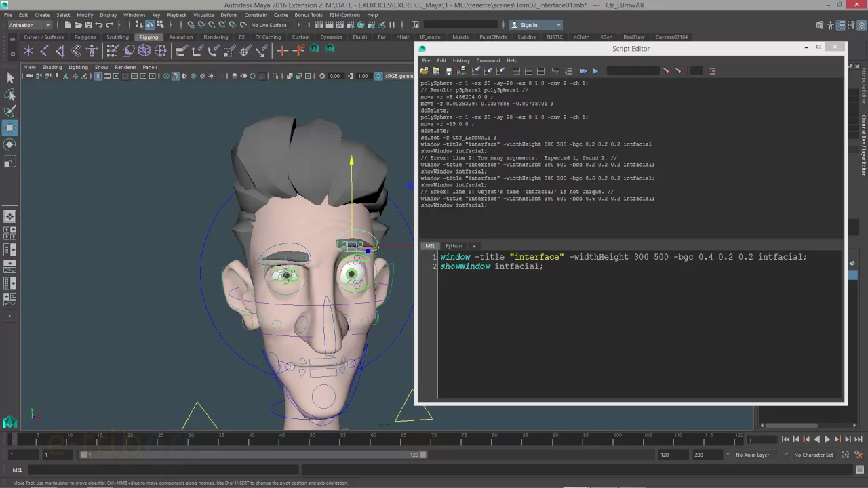Click Save Scene icon on status line
Viewport: 868px width, 488px height.
tap(88, 25)
